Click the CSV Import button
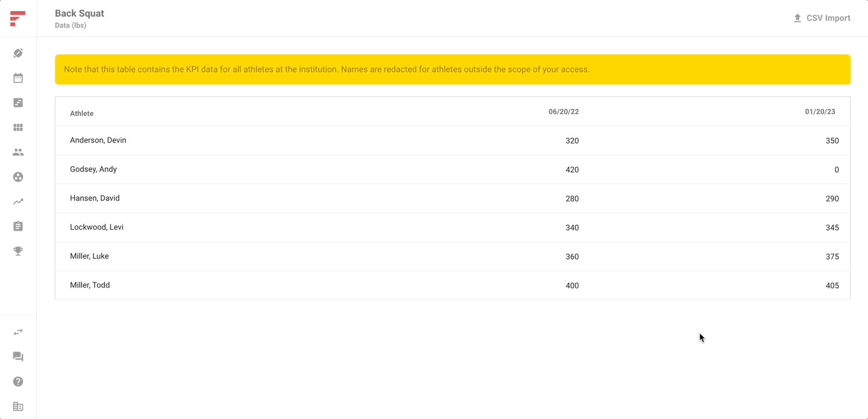868x419 pixels. pyautogui.click(x=822, y=18)
